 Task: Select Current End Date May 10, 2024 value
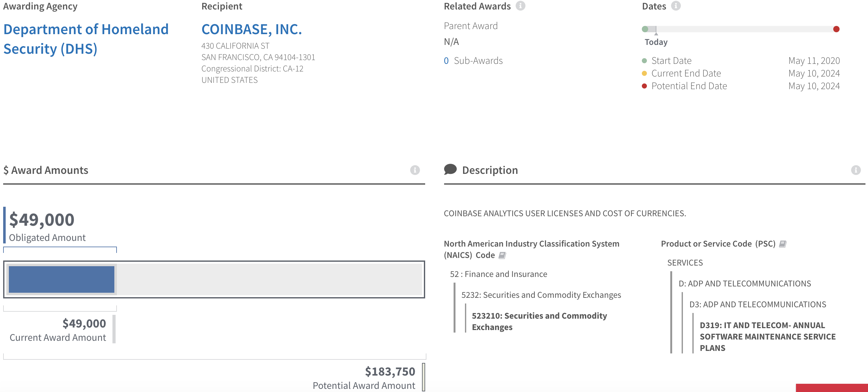pyautogui.click(x=814, y=73)
